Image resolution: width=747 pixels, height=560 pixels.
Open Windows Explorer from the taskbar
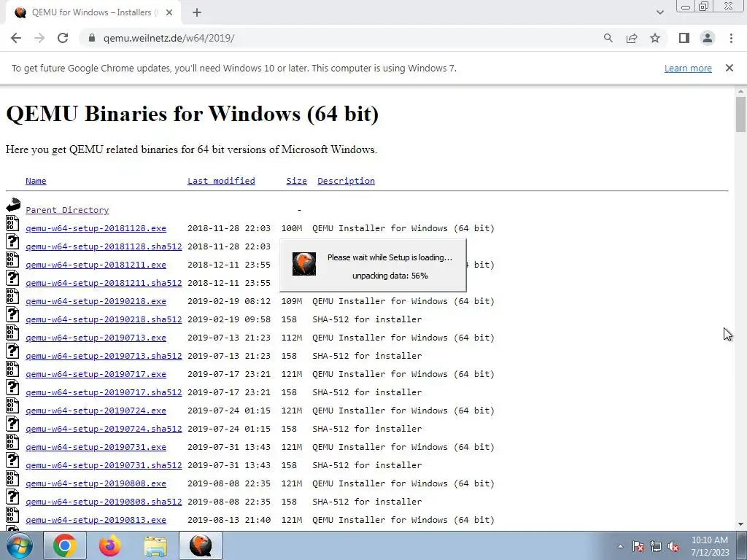pyautogui.click(x=155, y=545)
